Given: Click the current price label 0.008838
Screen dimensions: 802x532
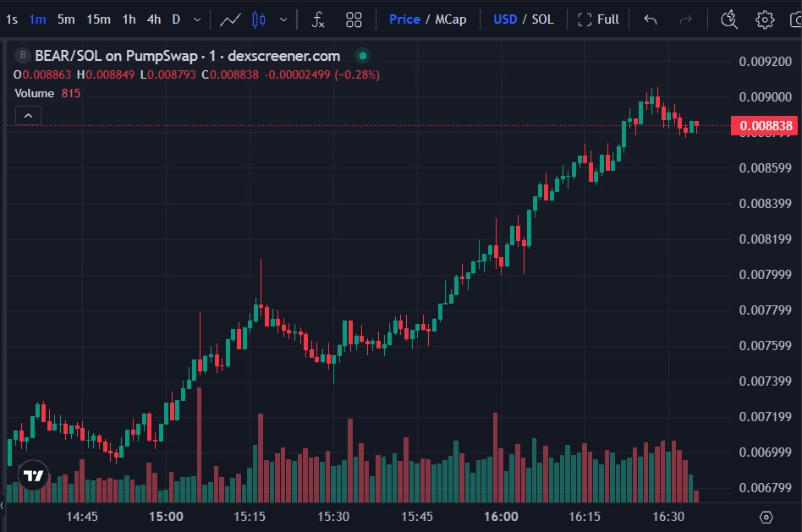Looking at the screenshot, I should pyautogui.click(x=766, y=126).
